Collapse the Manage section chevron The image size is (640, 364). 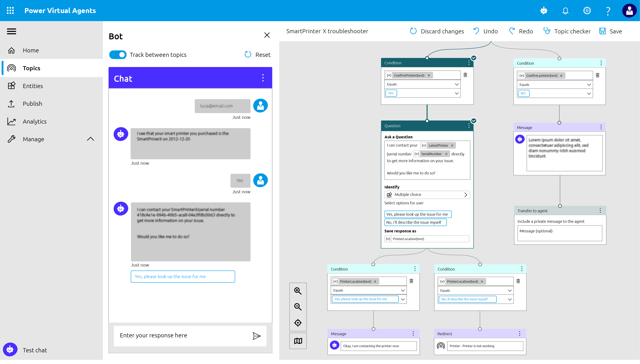click(x=90, y=139)
